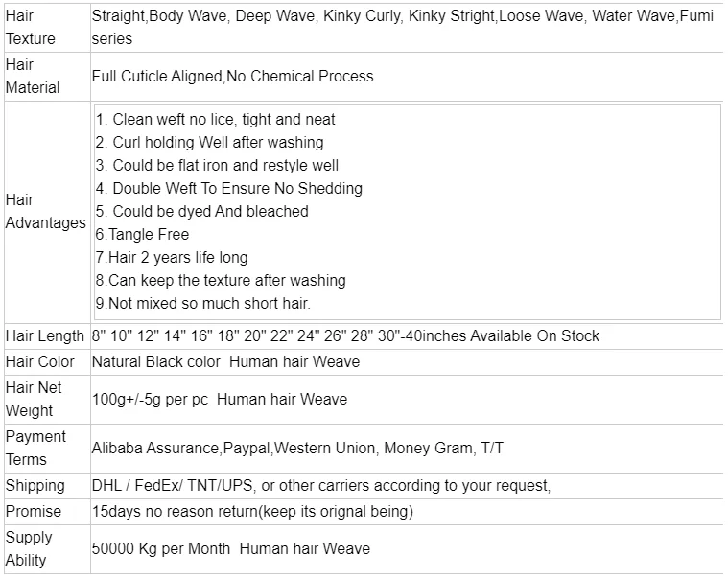Image resolution: width=728 pixels, height=578 pixels.
Task: Click the "Hair 2 years life long" line
Action: [172, 258]
